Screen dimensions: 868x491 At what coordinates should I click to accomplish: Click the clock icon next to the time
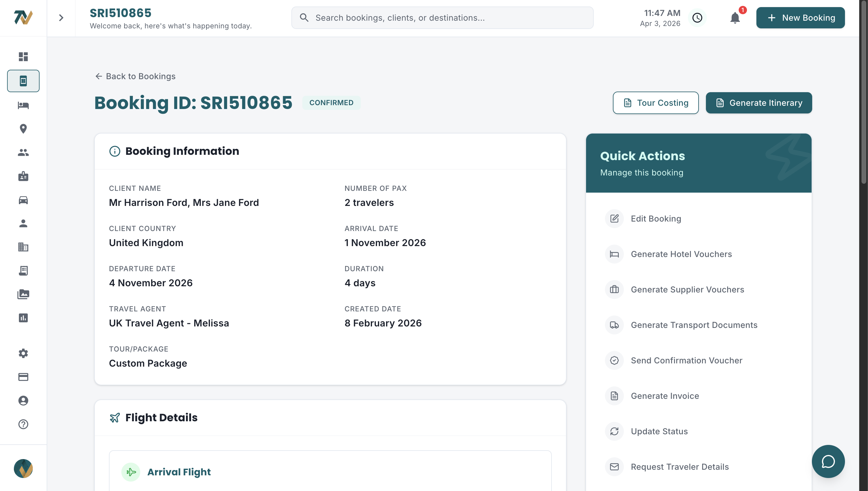697,17
